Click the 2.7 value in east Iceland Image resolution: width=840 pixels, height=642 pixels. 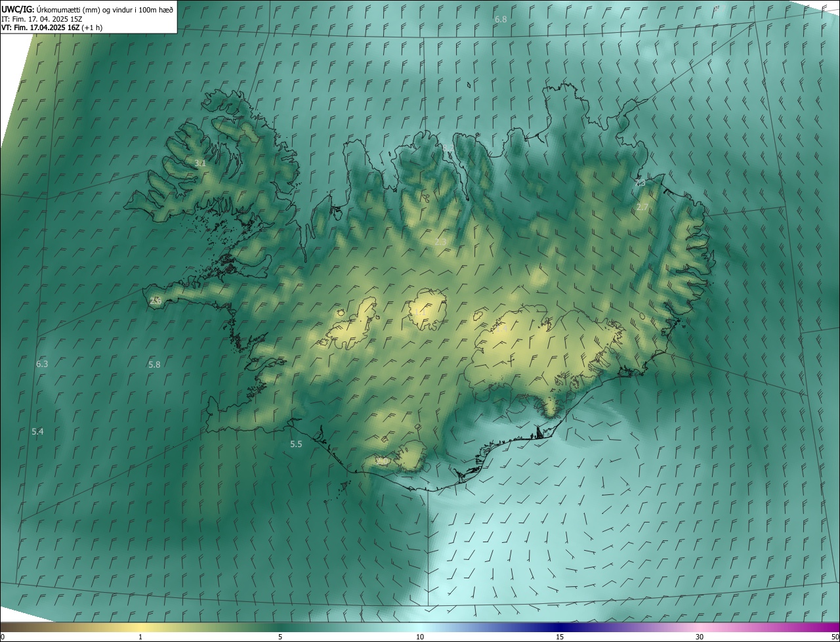click(x=642, y=207)
